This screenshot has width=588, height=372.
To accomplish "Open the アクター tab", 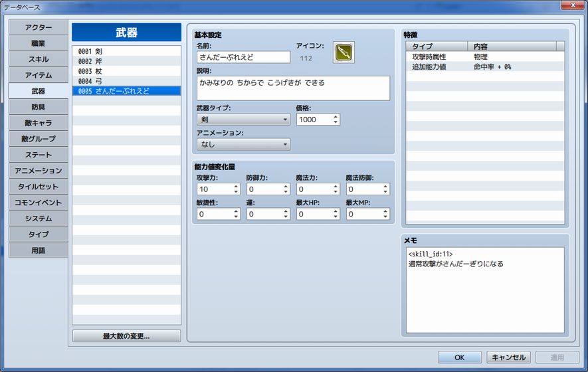I will pos(39,27).
